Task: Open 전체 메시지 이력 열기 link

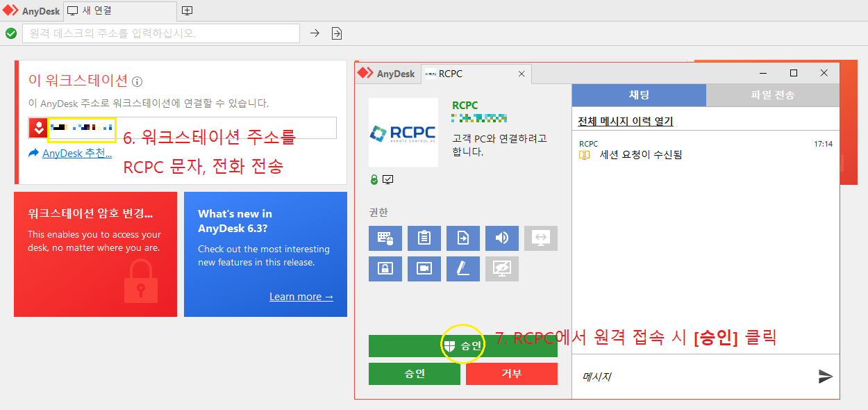Action: point(626,122)
